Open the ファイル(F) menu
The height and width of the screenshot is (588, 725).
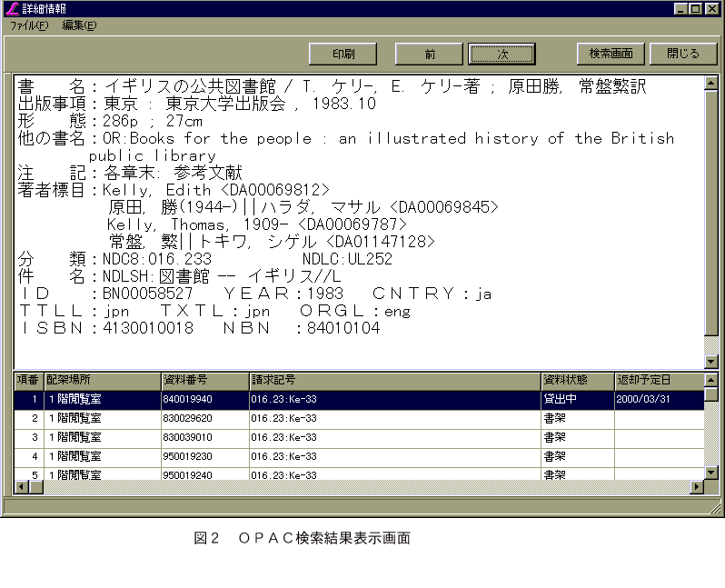tap(29, 25)
